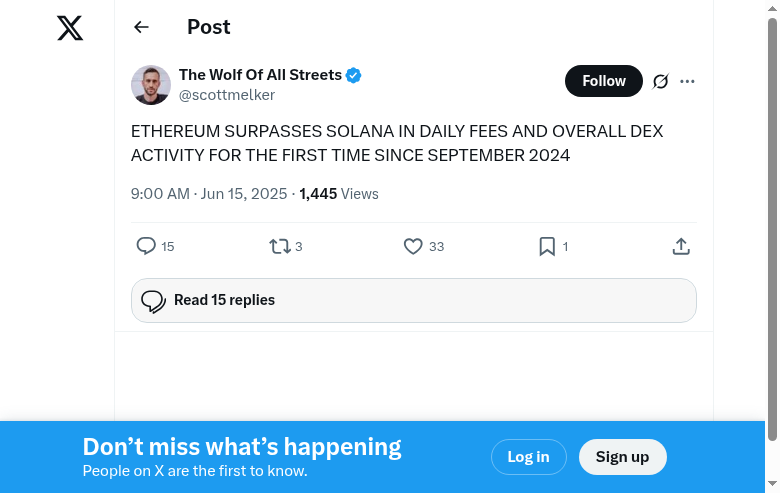The width and height of the screenshot is (780, 493).
Task: Click the Grok explain icon
Action: point(660,81)
